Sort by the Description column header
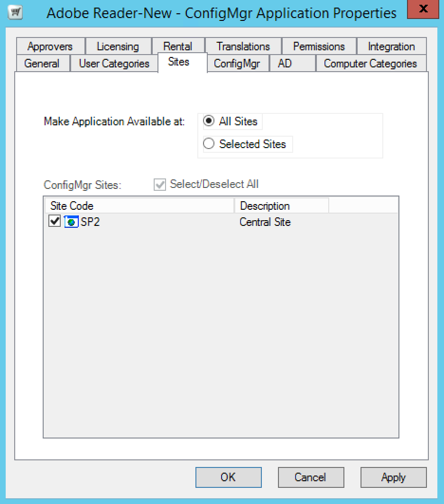 pyautogui.click(x=281, y=206)
